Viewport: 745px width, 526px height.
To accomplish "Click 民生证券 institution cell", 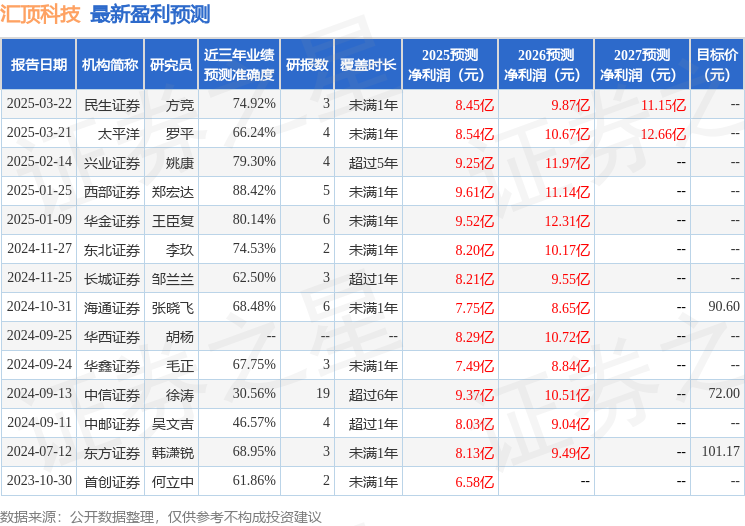I will [x=112, y=105].
